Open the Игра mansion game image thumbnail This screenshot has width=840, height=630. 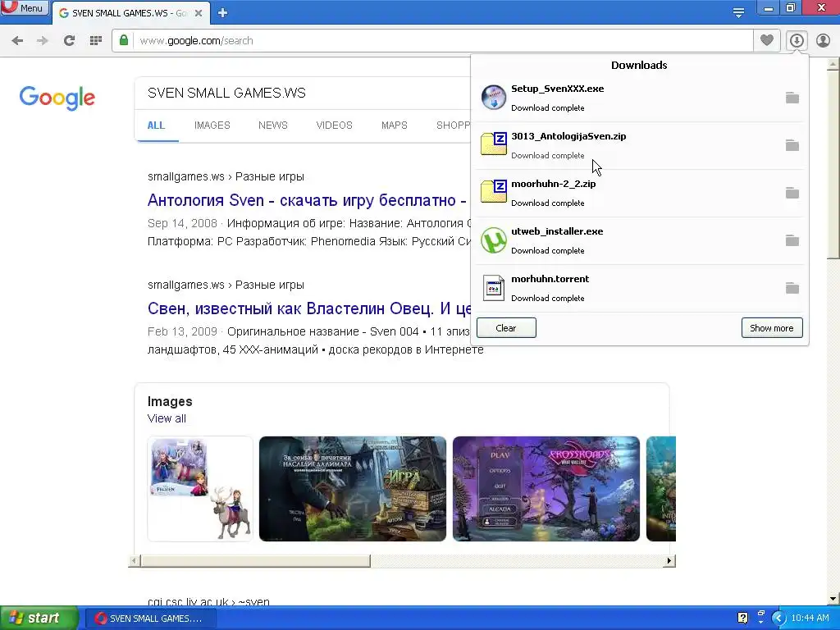[353, 489]
